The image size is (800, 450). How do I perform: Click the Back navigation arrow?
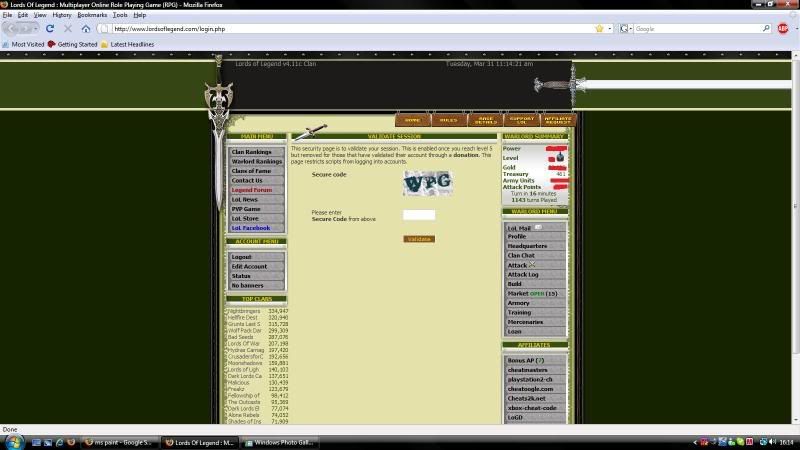point(13,29)
